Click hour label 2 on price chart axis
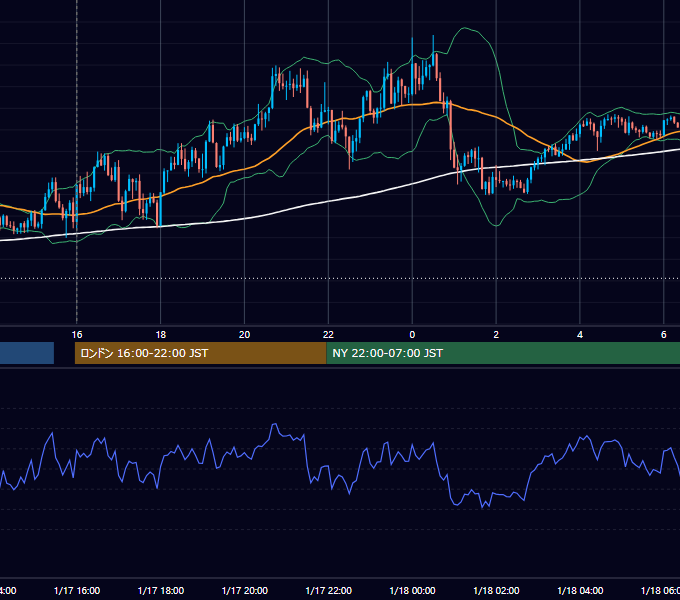 click(x=496, y=335)
